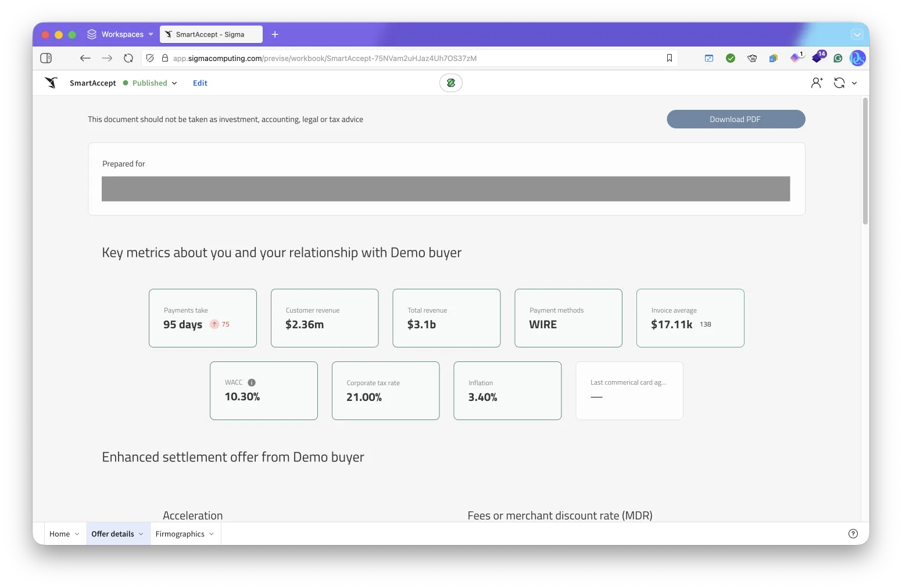This screenshot has width=902, height=588.
Task: Bookmark this page with the bookmark icon
Action: tap(669, 58)
